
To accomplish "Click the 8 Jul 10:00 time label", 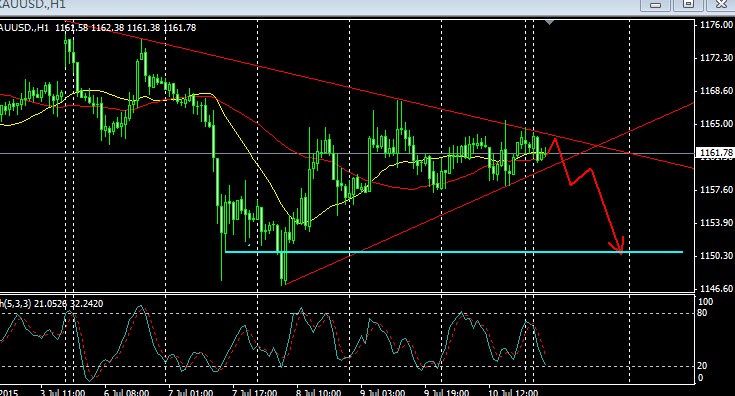I will tap(319, 392).
